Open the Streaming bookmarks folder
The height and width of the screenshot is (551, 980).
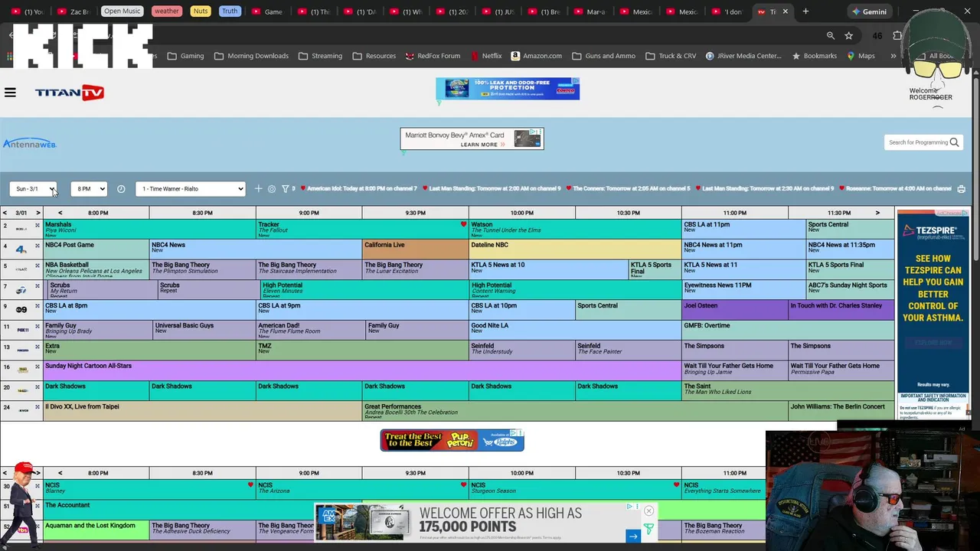pos(320,56)
